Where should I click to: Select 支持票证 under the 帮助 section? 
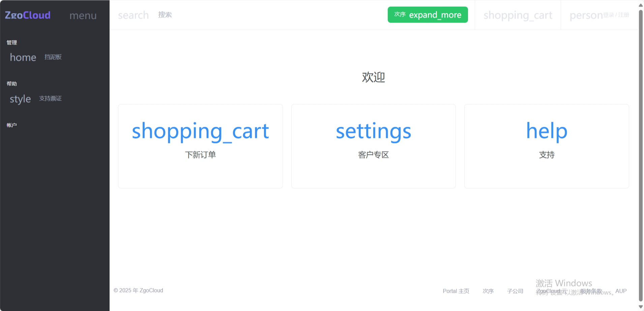coord(50,98)
